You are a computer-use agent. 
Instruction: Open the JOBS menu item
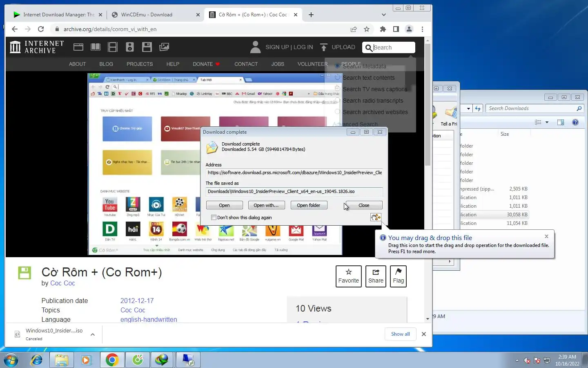278,64
